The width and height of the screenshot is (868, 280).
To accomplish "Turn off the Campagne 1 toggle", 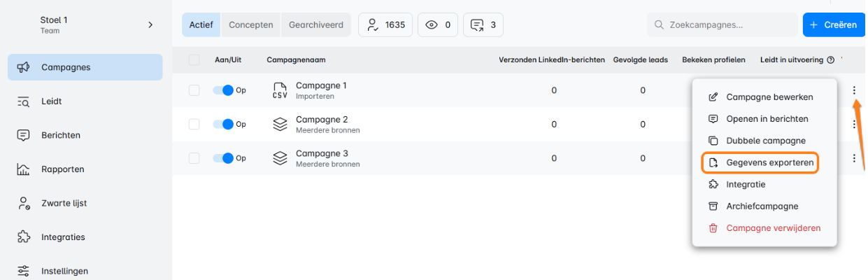I will click(x=223, y=90).
